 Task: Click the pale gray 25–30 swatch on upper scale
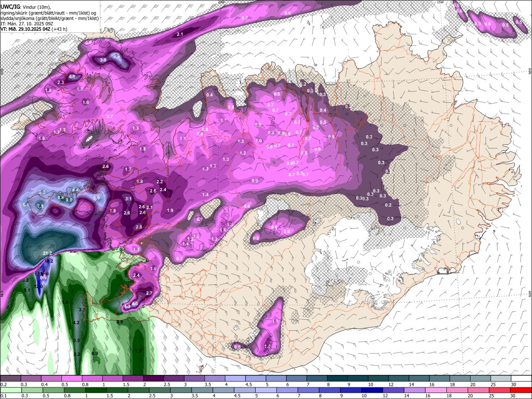[x=500, y=378]
